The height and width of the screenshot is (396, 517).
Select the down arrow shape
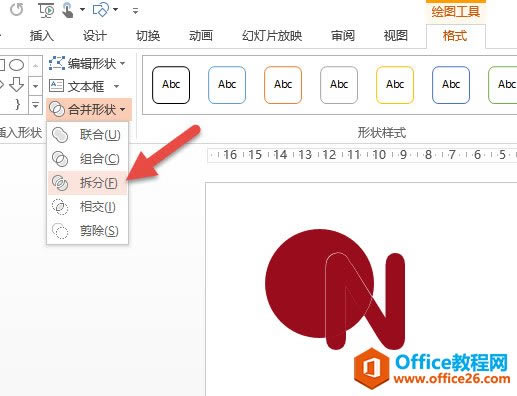coord(16,84)
